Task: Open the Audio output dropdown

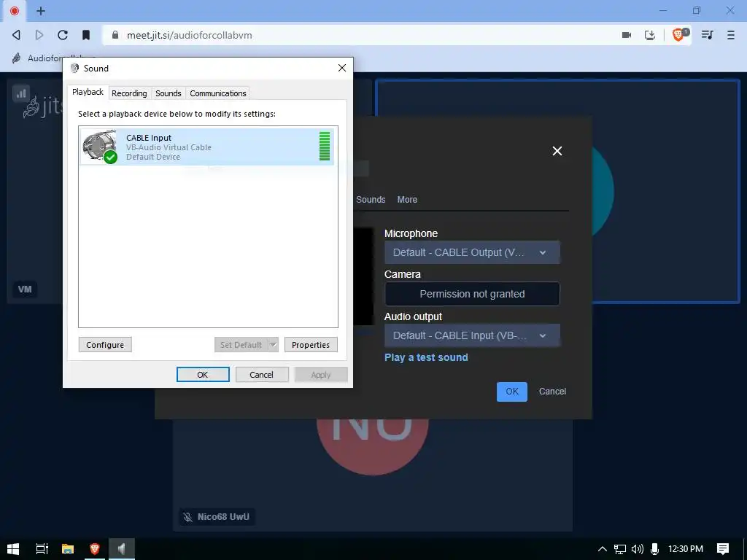Action: pos(472,335)
